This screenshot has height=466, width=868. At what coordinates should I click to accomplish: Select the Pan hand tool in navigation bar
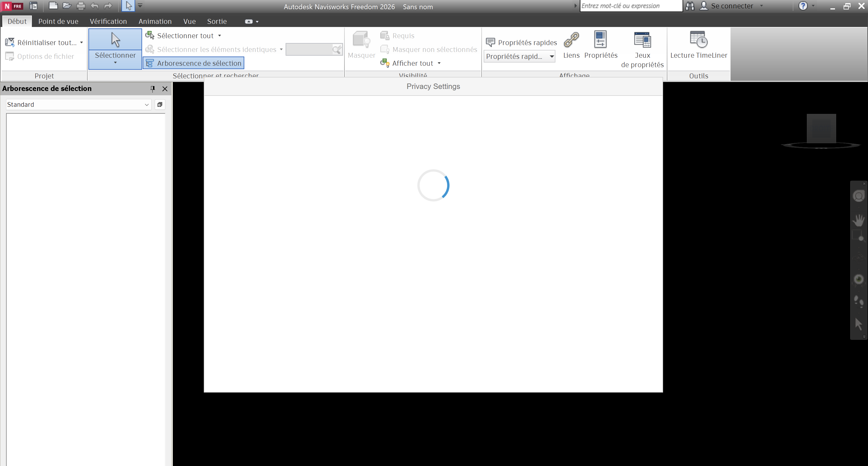[859, 220]
